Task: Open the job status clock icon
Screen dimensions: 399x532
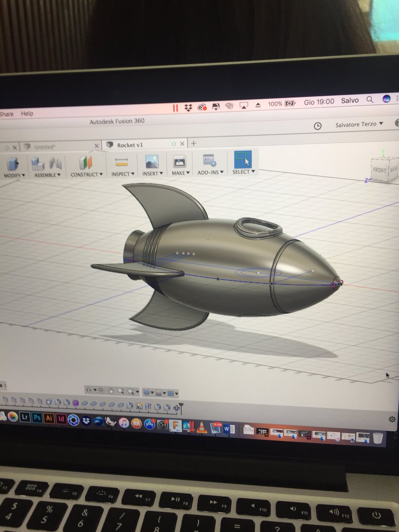Action: pyautogui.click(x=318, y=126)
